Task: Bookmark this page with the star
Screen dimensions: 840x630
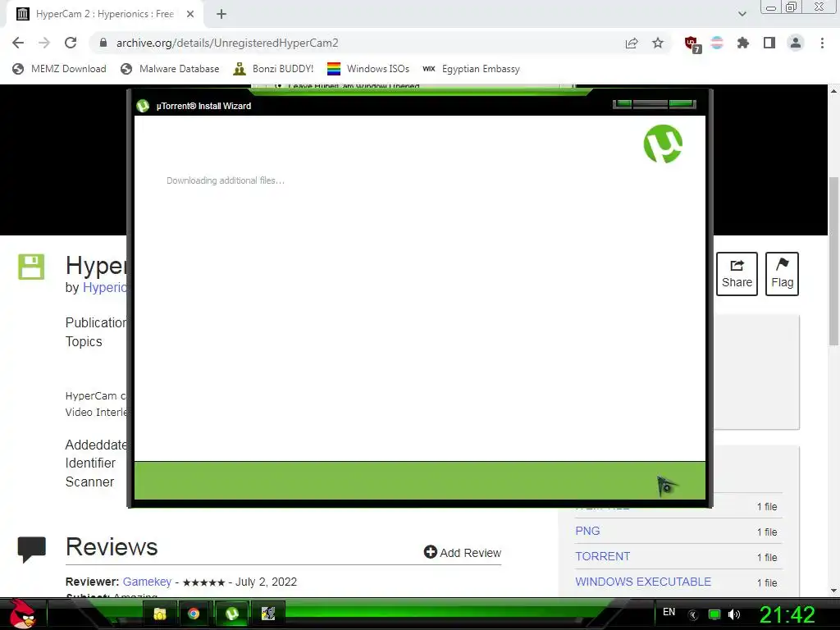Action: click(x=658, y=43)
